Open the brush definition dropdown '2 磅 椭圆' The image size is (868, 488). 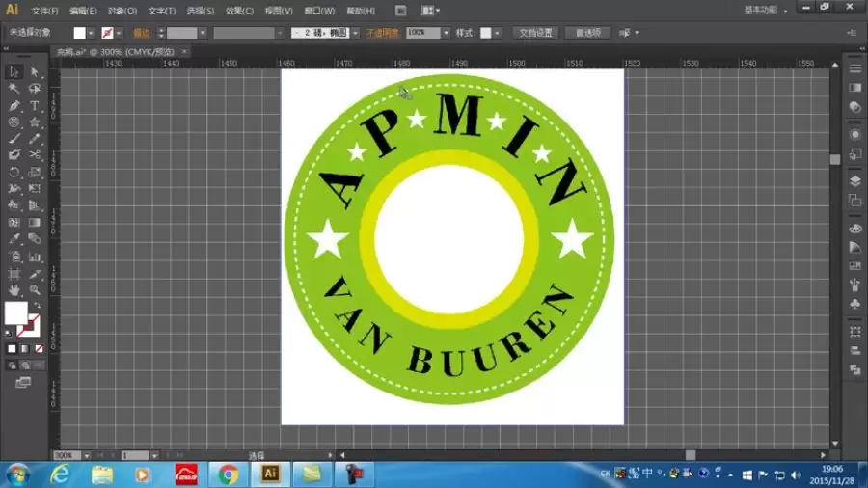[x=355, y=33]
